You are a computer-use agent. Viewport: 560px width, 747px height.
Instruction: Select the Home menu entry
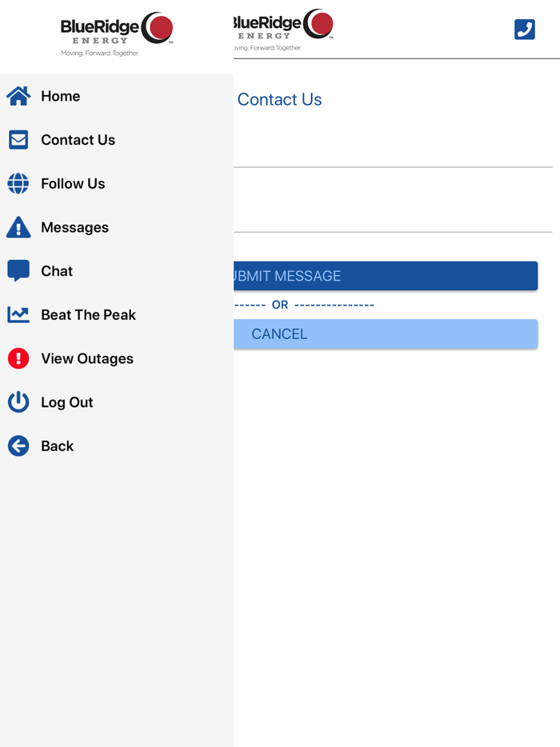click(x=60, y=96)
